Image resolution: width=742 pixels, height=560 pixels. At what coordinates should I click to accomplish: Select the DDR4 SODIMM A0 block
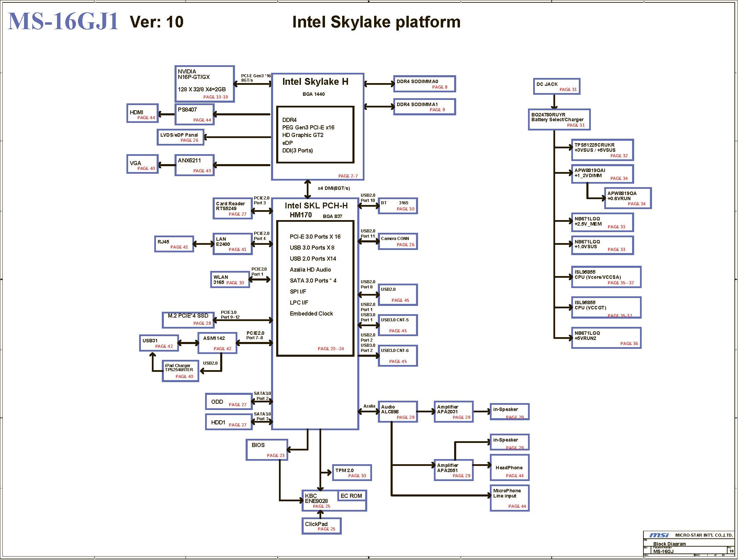(x=425, y=84)
